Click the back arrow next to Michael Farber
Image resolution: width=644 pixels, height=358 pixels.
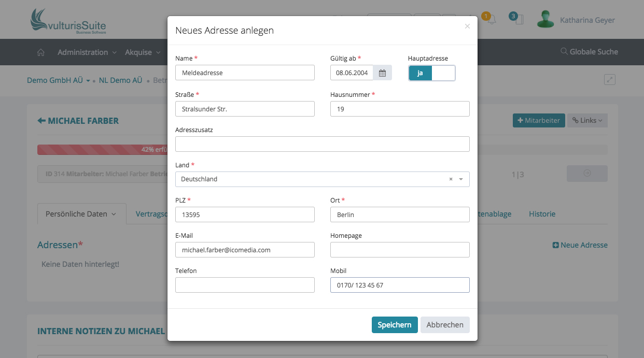(x=41, y=121)
